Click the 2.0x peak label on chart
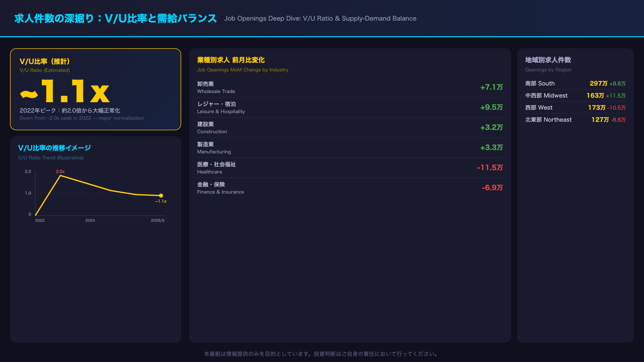Viewport: 644px width, 362px height. click(x=60, y=171)
